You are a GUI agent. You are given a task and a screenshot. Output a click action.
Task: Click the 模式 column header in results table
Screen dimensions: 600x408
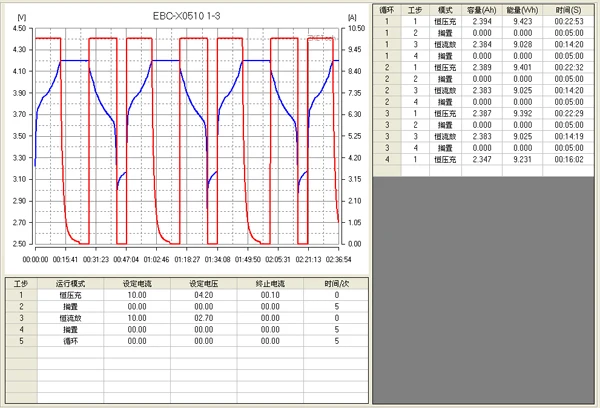point(445,10)
